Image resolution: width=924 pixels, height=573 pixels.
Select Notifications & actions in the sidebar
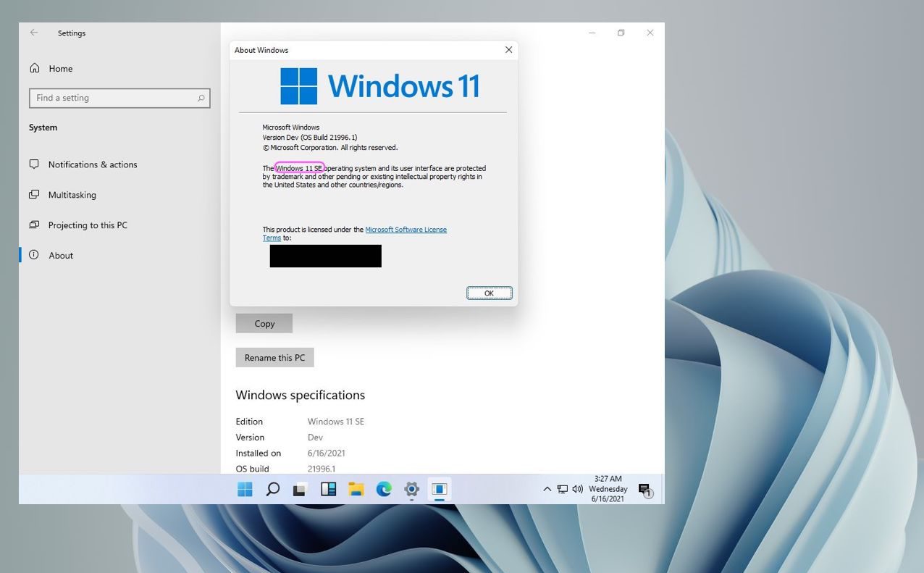point(93,164)
